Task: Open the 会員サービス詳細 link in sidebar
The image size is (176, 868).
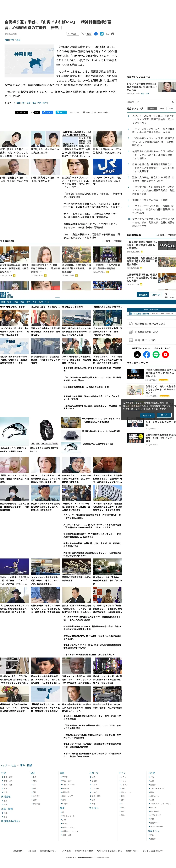Action: click(166, 235)
